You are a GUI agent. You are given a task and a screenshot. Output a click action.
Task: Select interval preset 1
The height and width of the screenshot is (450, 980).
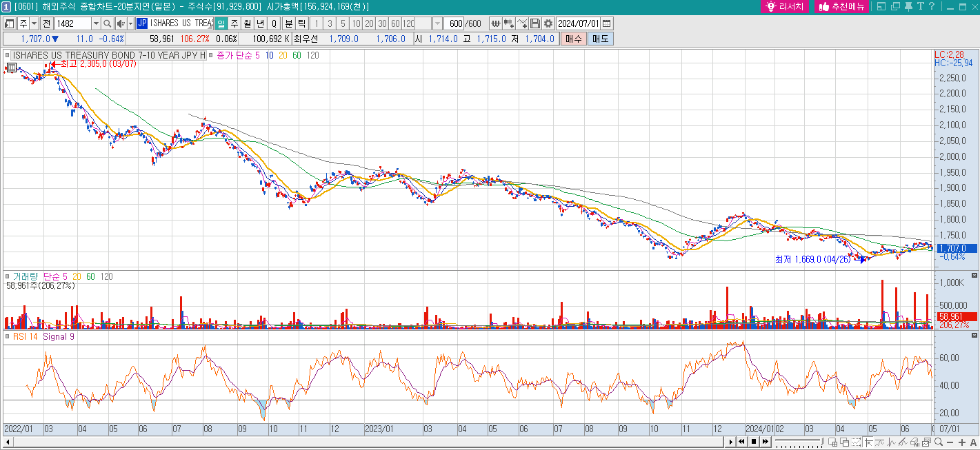coord(317,23)
